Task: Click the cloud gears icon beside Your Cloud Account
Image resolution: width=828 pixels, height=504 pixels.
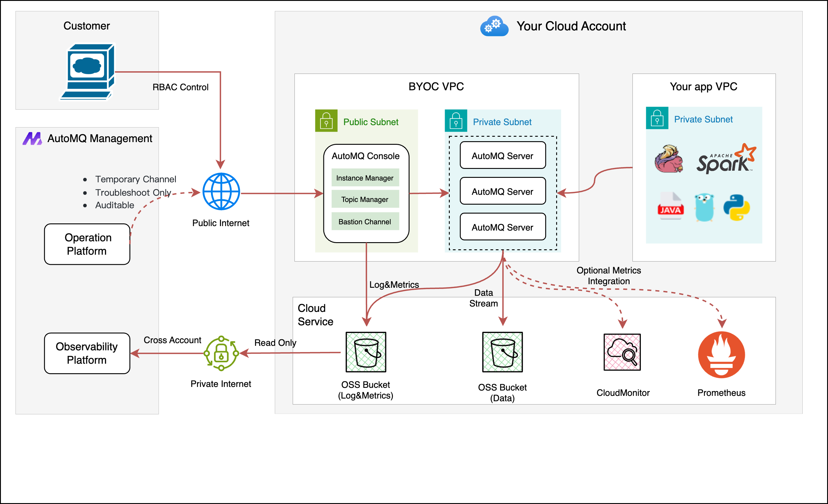Action: [494, 26]
